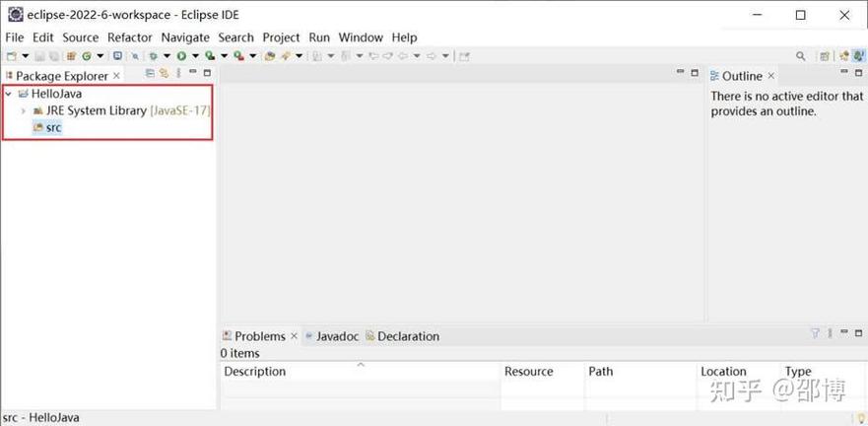Toggle Link with Editor in Package Explorer

click(165, 74)
